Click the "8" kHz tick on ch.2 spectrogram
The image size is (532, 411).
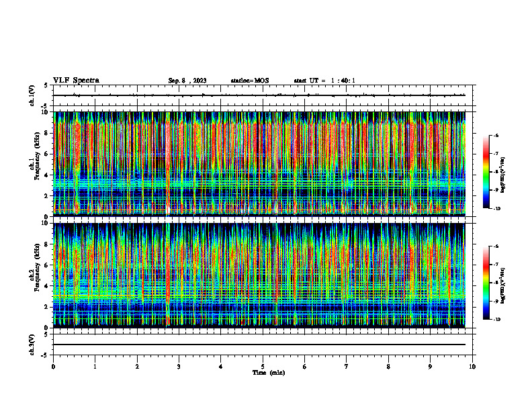[x=46, y=244]
